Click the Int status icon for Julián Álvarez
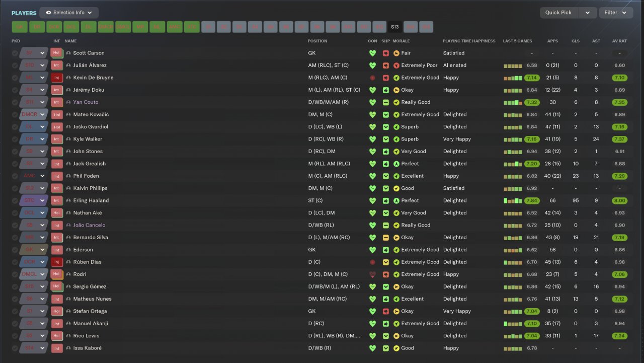The width and height of the screenshot is (644, 363). (x=57, y=65)
